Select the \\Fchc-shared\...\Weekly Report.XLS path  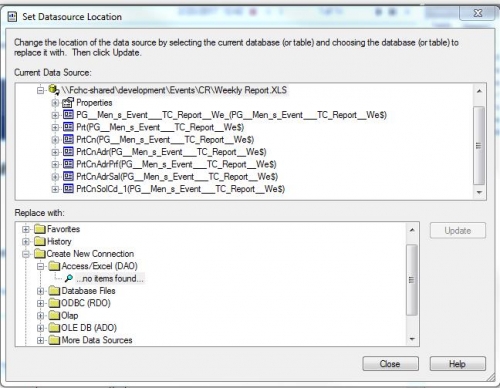(174, 90)
